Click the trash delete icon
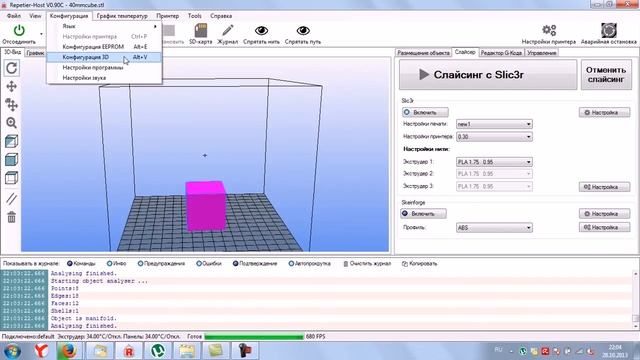Screen dimensions: 640x360 (11, 217)
